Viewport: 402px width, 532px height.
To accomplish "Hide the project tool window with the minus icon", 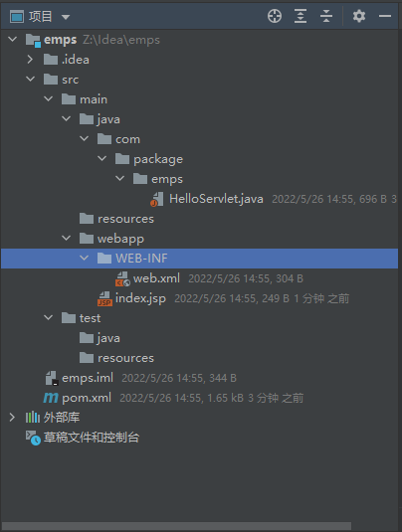I will tap(385, 16).
